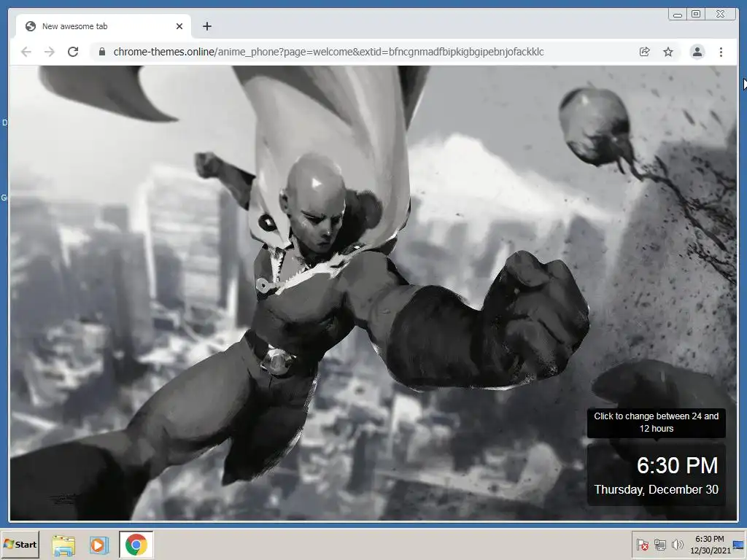This screenshot has height=560, width=747.
Task: Click the globe favicon on the tab
Action: click(x=31, y=26)
